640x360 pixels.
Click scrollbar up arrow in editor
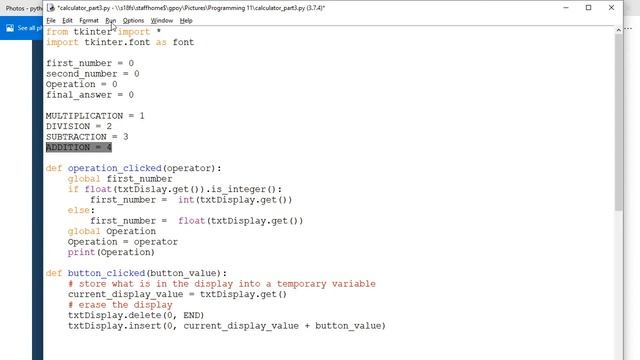point(618,30)
